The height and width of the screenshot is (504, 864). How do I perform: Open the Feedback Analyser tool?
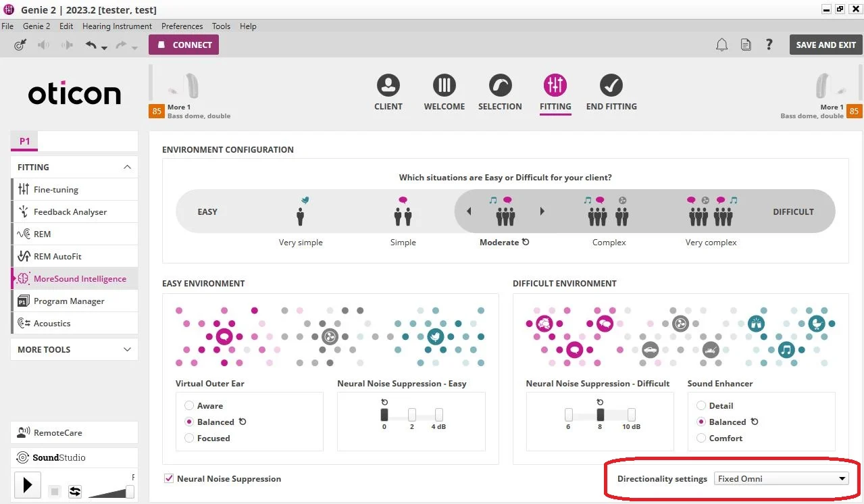[74, 211]
